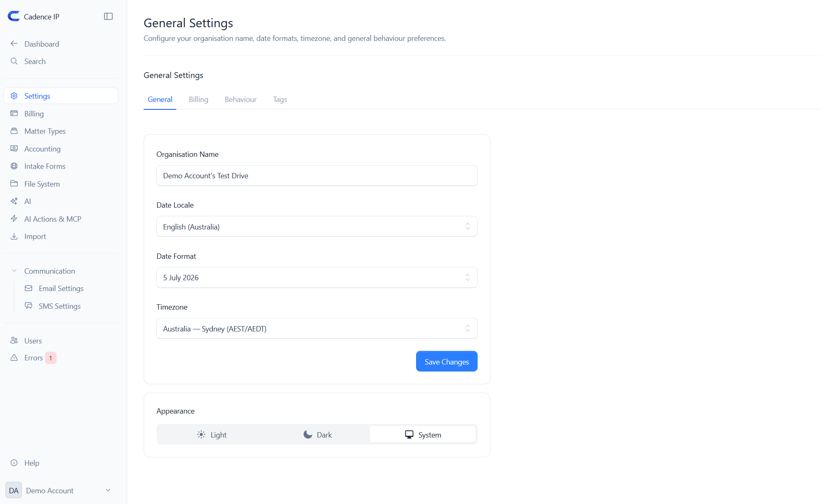This screenshot has height=504, width=833.
Task: Click the Matter Types icon
Action: pyautogui.click(x=14, y=131)
